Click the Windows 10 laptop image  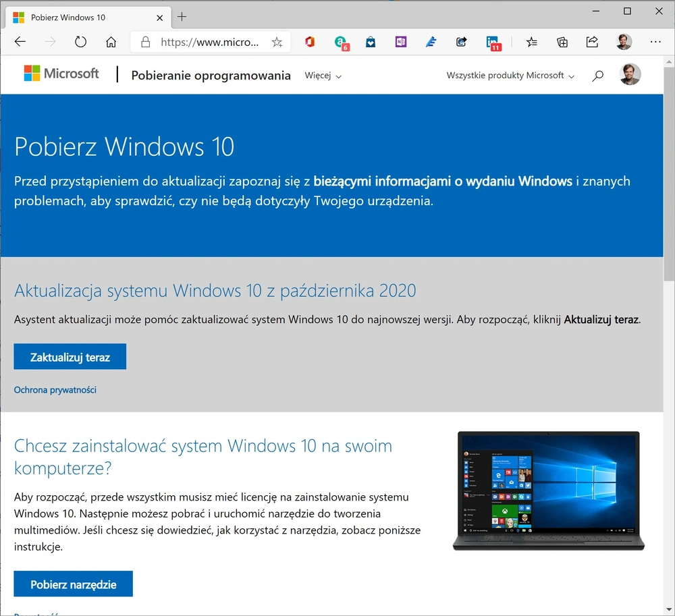[x=548, y=491]
